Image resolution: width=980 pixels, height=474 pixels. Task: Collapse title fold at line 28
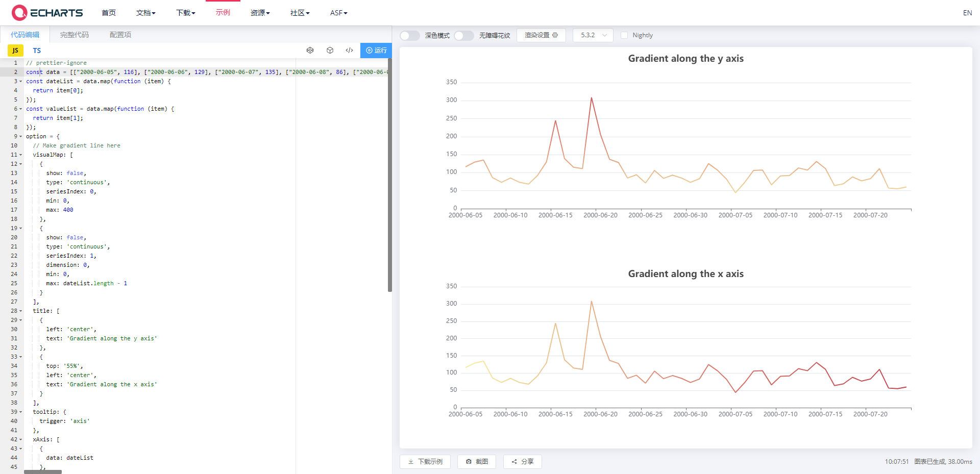coord(20,311)
